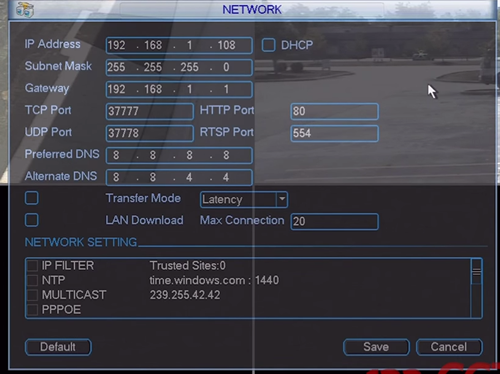Viewport: 500px width, 374px height.
Task: Select the NTP row label
Action: pyautogui.click(x=53, y=280)
